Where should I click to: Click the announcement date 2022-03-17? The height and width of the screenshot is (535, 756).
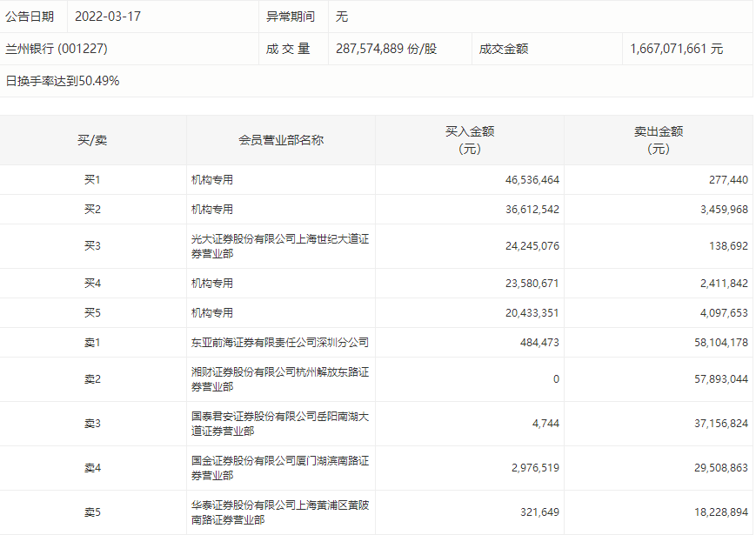(x=107, y=17)
